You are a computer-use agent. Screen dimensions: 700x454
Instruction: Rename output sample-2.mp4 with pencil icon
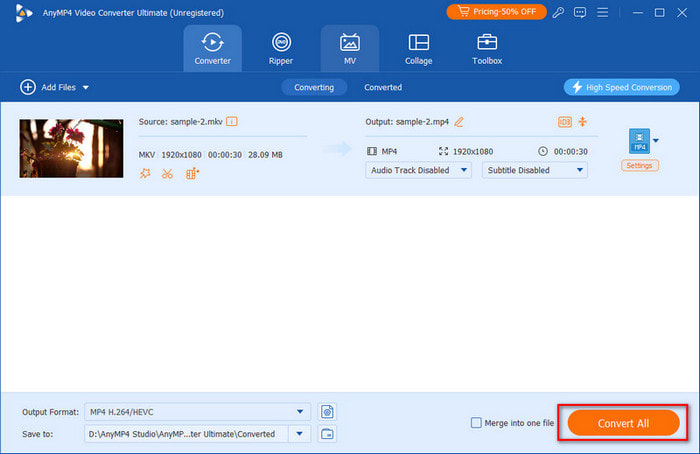[x=458, y=122]
